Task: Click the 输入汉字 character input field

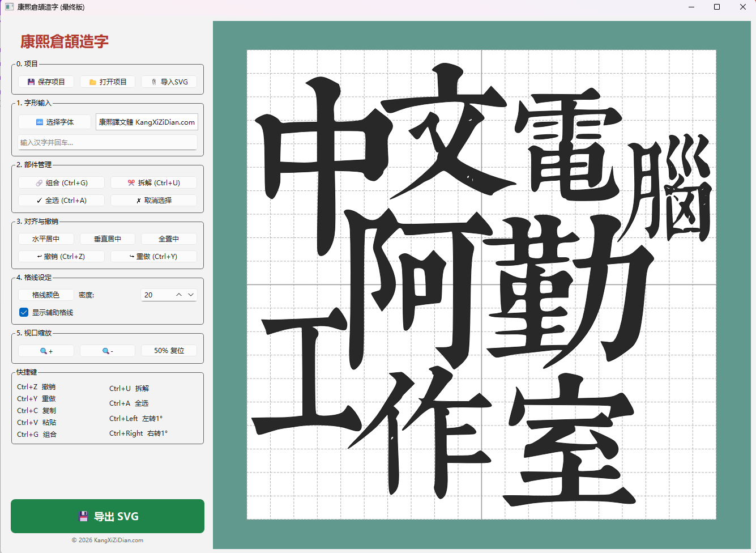Action: [x=108, y=143]
